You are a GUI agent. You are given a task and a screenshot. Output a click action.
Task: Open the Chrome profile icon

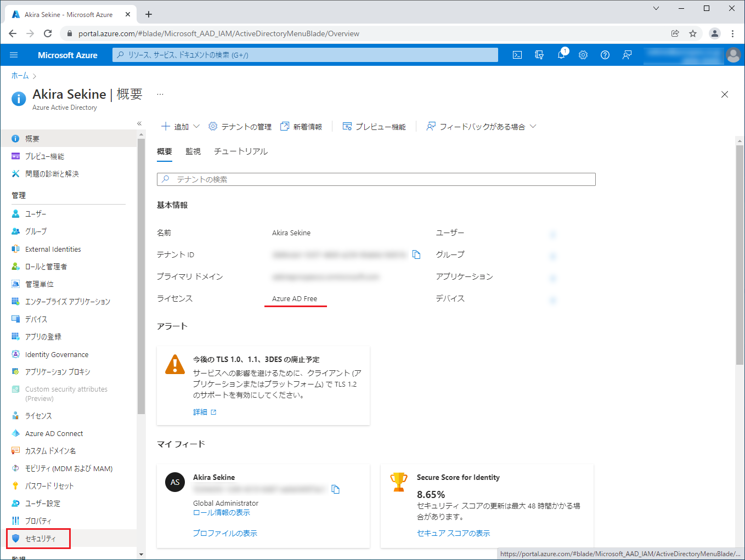715,33
